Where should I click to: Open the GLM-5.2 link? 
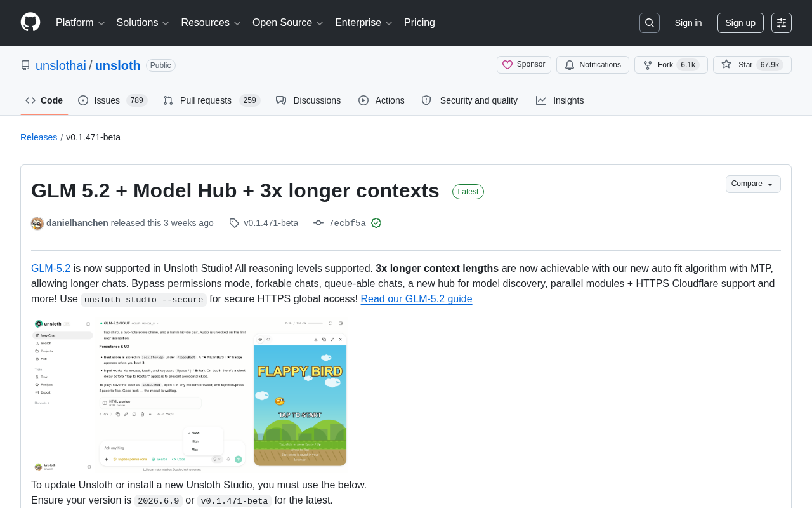[x=51, y=269]
